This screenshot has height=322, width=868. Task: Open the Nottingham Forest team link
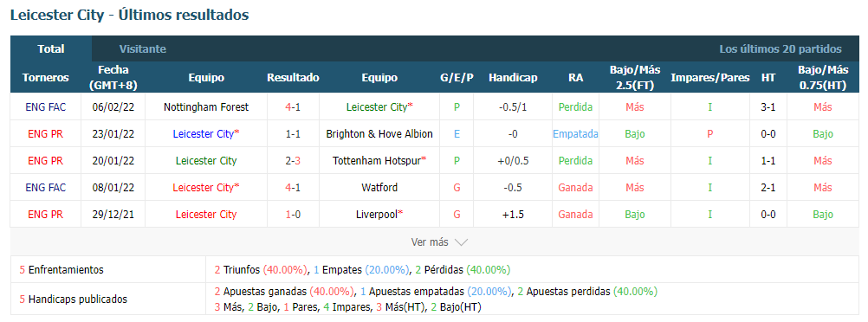[x=206, y=107]
